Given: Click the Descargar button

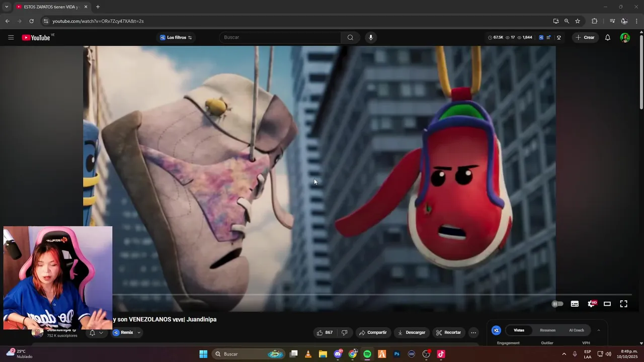Looking at the screenshot, I should 412,332.
